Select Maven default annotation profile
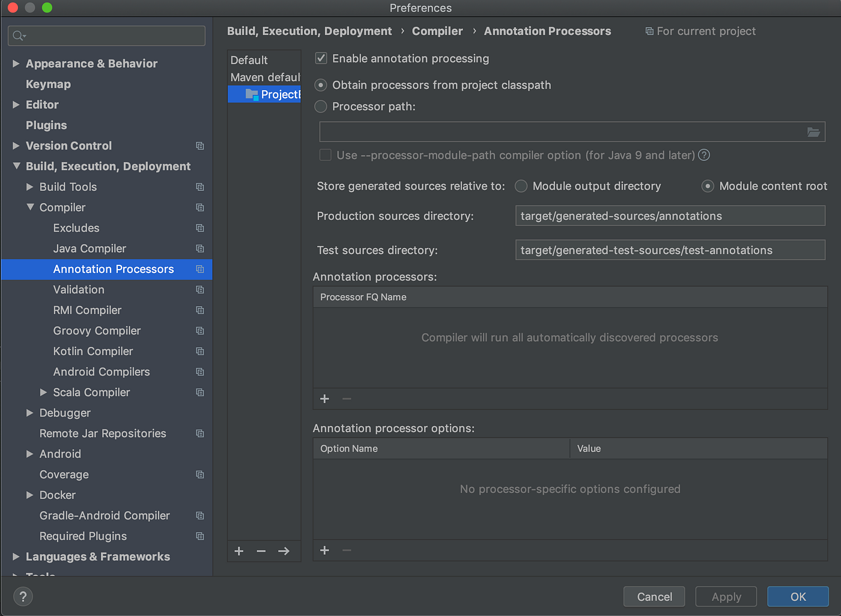 click(x=265, y=77)
